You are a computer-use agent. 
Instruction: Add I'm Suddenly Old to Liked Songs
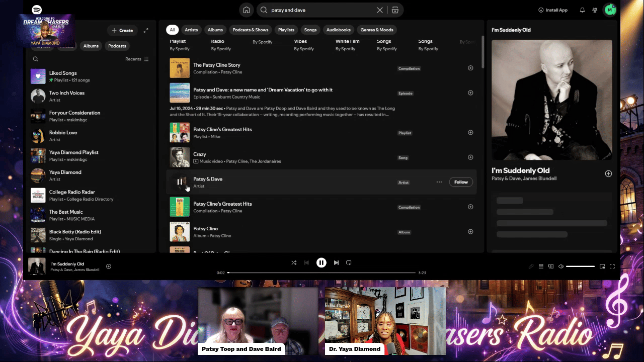coord(109,266)
